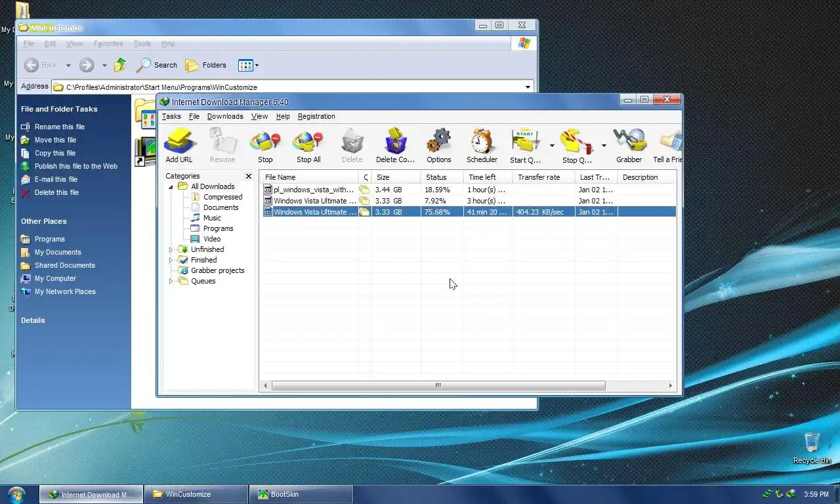
Task: Open the File menu in IDM
Action: tap(194, 116)
